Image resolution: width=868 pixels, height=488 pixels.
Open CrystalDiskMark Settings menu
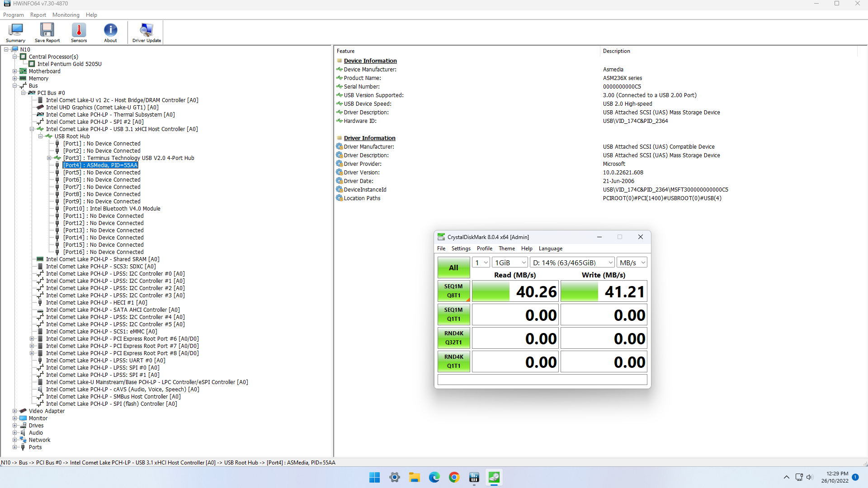point(461,249)
